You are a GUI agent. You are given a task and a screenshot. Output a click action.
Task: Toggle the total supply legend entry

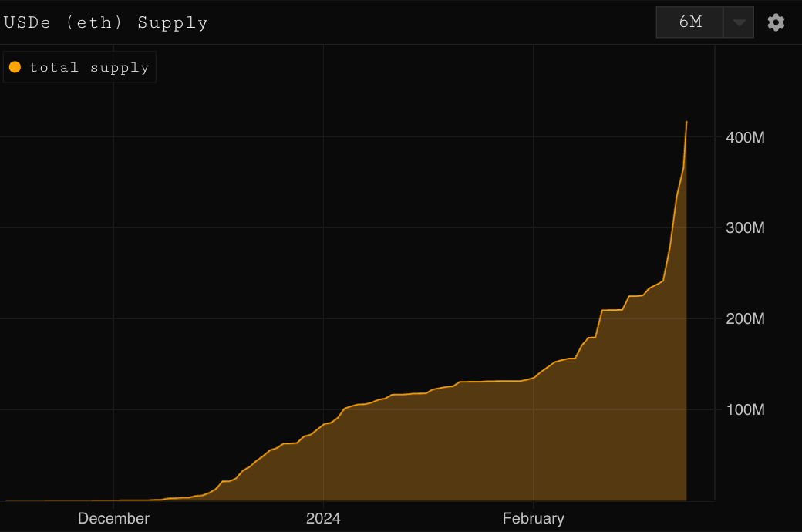tap(79, 67)
